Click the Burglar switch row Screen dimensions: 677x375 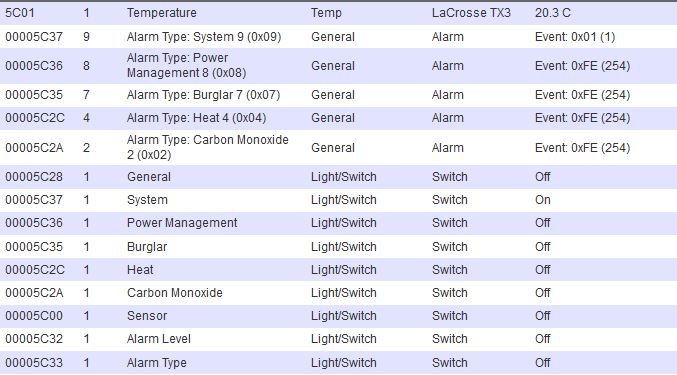coord(338,246)
